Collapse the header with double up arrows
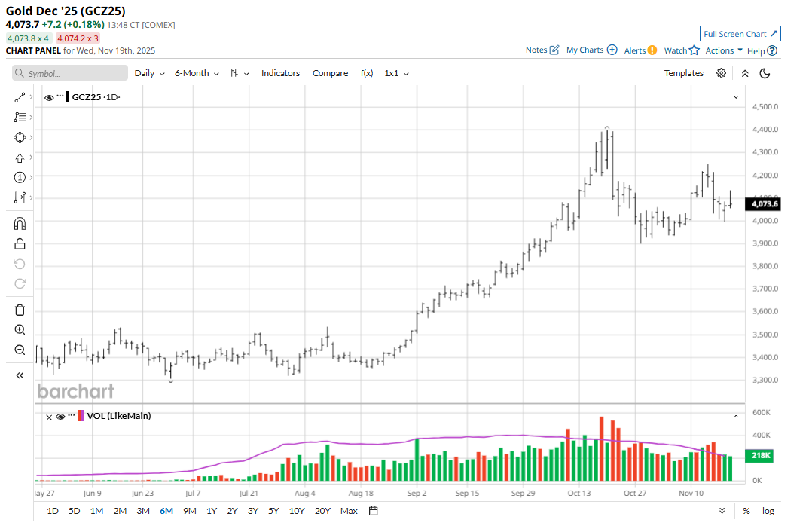This screenshot has width=812, height=526. pos(745,74)
